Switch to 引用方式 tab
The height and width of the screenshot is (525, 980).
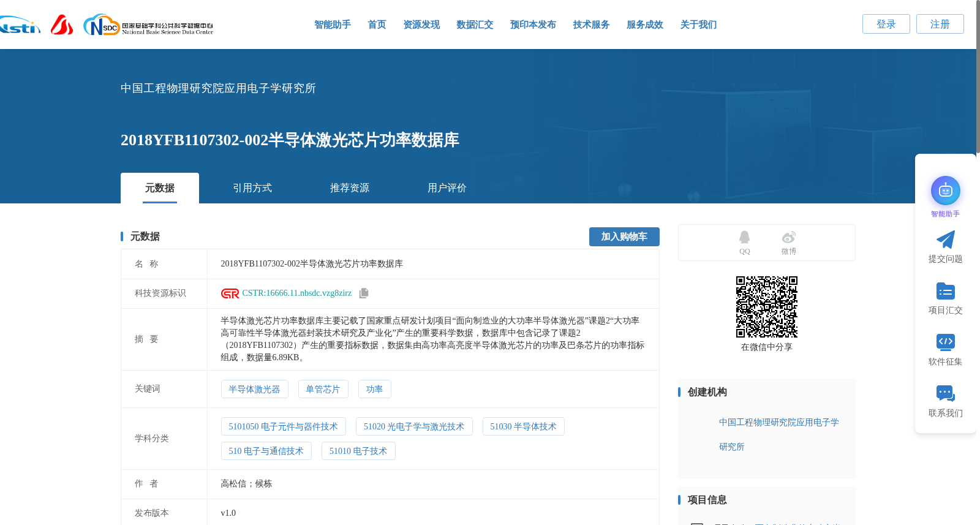tap(252, 188)
